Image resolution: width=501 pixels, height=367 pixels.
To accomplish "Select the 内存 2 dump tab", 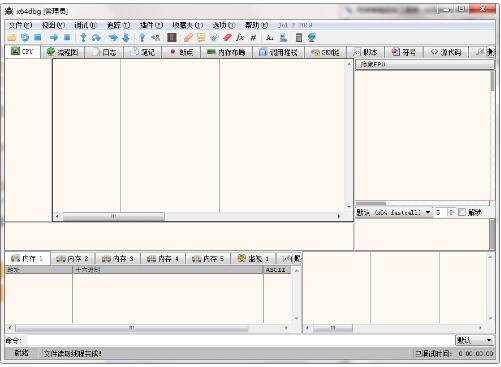I will pyautogui.click(x=73, y=259).
